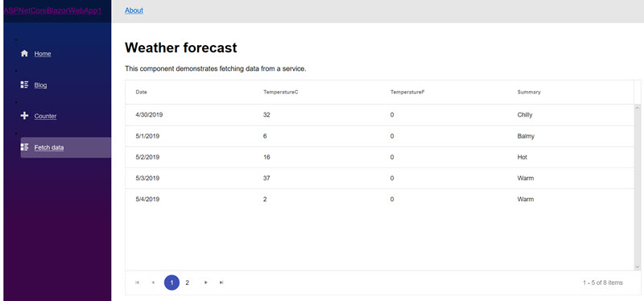The height and width of the screenshot is (301, 644).
Task: Click the Home house icon in sidebar
Action: 24,53
